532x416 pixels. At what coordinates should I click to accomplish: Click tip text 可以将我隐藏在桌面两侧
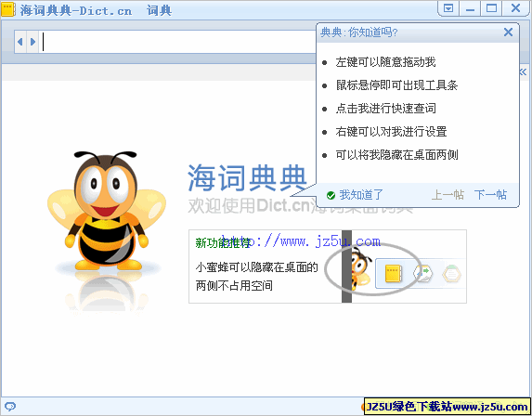(x=396, y=155)
